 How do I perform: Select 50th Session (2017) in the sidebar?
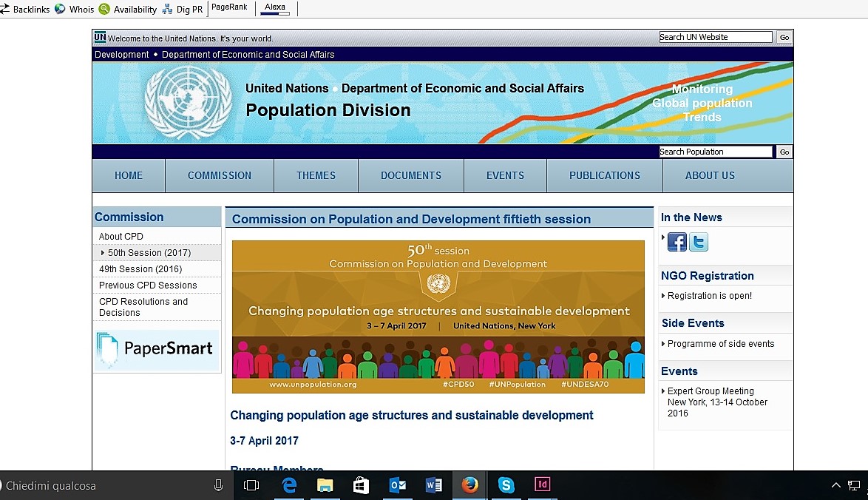[x=149, y=252]
